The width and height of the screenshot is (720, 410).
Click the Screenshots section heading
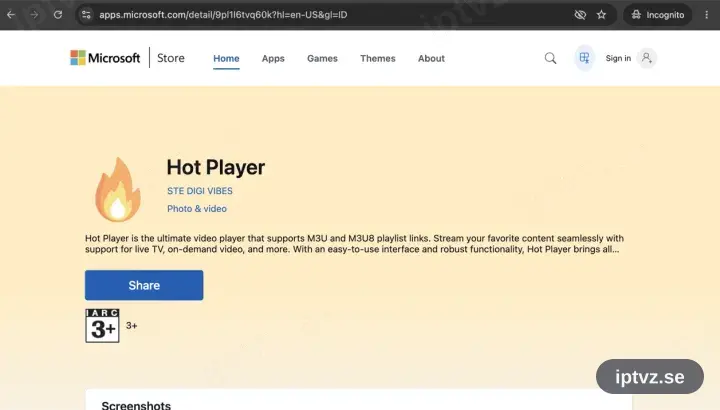[x=136, y=405]
